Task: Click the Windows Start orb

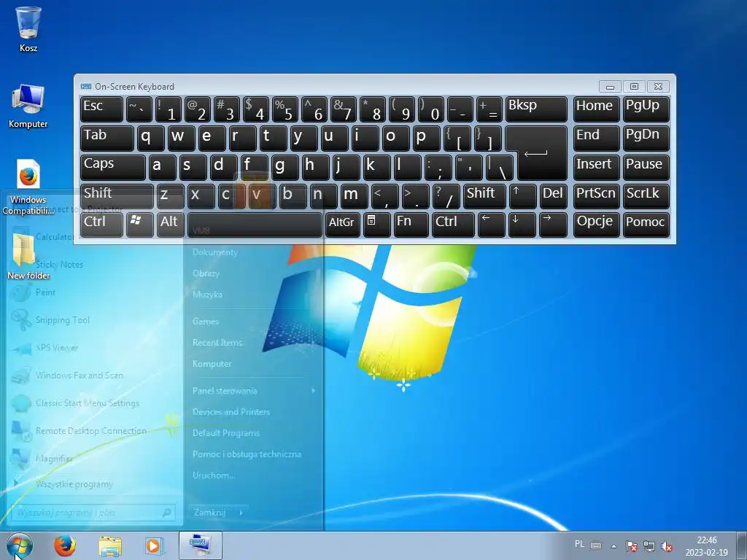Action: click(x=20, y=545)
